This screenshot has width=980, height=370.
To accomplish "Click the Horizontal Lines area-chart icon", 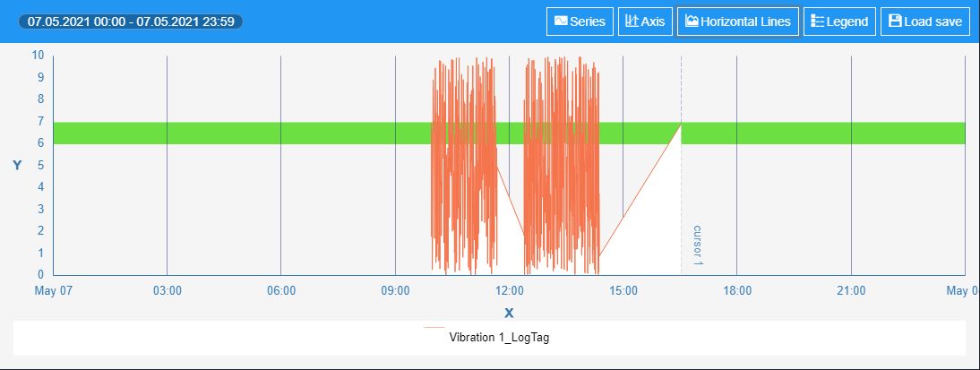I will coord(692,22).
